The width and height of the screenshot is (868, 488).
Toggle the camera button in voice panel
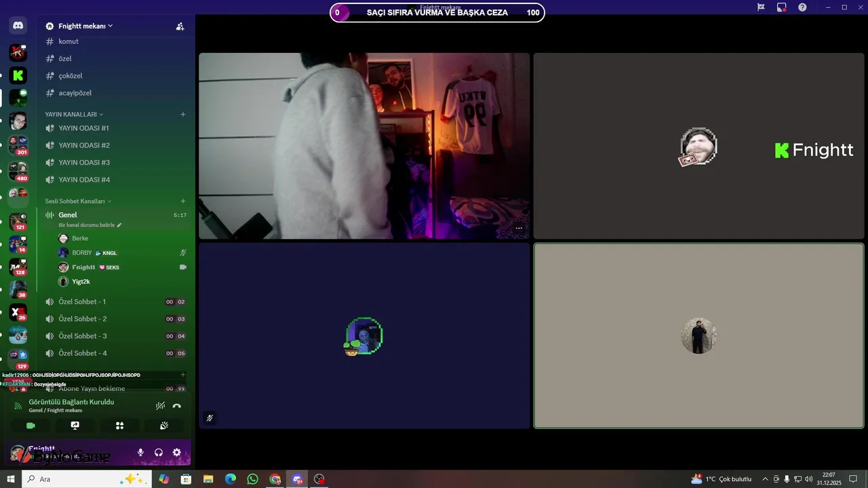coord(31,426)
